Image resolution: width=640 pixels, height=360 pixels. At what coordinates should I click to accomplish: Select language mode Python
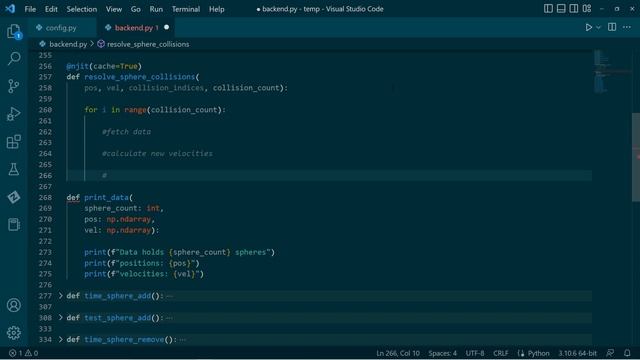click(538, 353)
